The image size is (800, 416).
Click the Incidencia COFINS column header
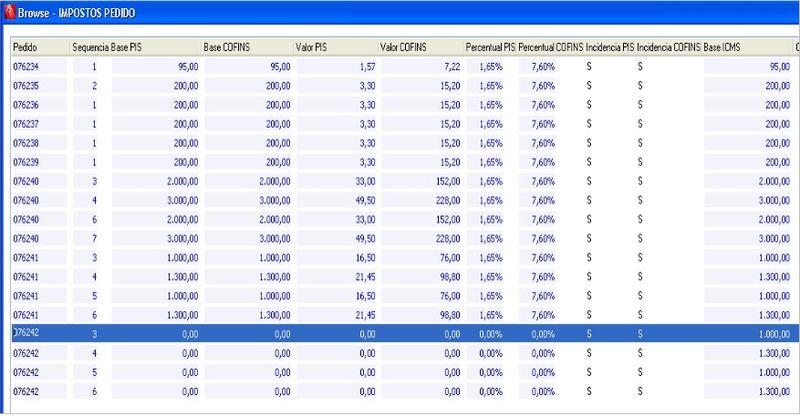pos(668,47)
